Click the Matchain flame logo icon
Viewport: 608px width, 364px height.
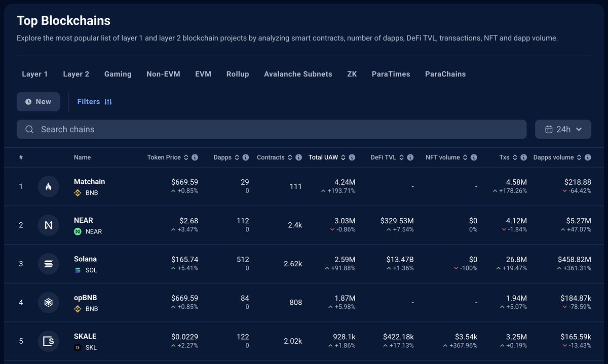point(49,186)
